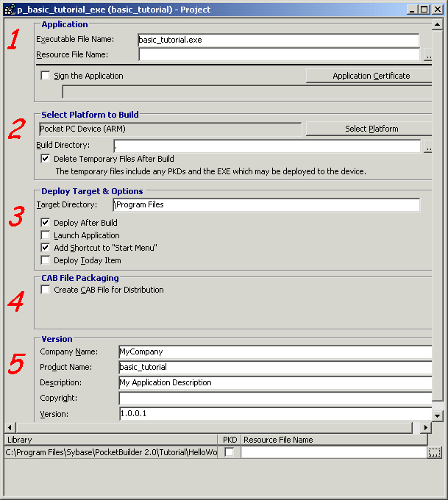The width and height of the screenshot is (448, 500).
Task: Click the Target Directory field
Action: click(x=266, y=204)
